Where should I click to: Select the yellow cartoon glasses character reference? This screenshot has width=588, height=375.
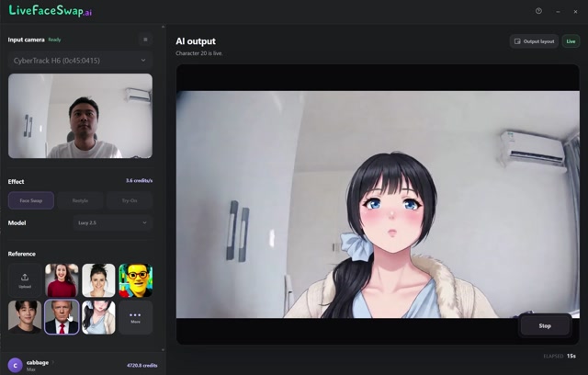(x=135, y=280)
